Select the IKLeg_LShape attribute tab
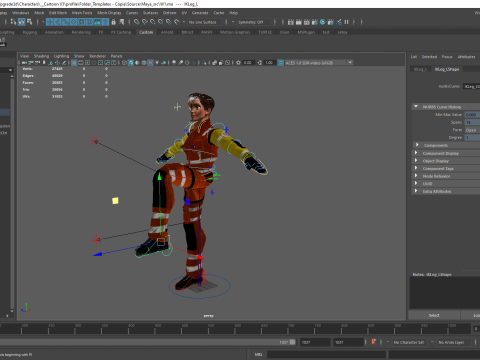Screen dimensions: 480x360 [x=447, y=69]
